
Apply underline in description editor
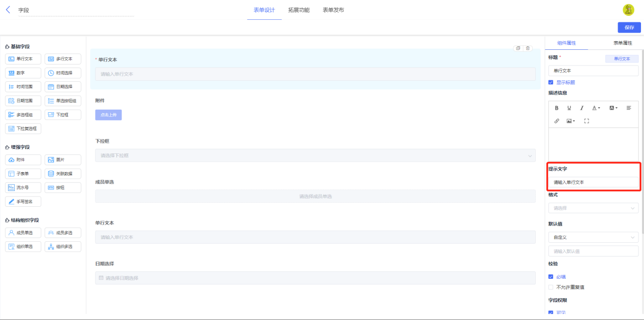coord(569,108)
